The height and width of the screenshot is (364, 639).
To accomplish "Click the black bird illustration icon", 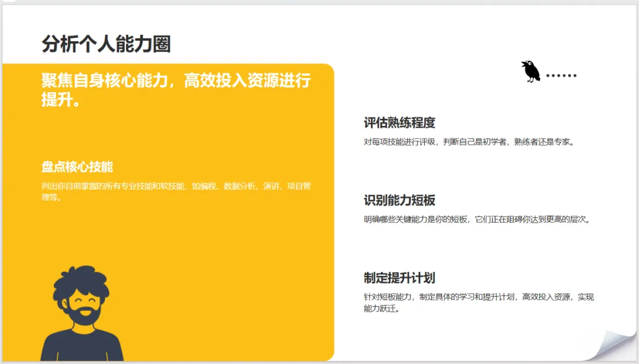I will pyautogui.click(x=531, y=71).
